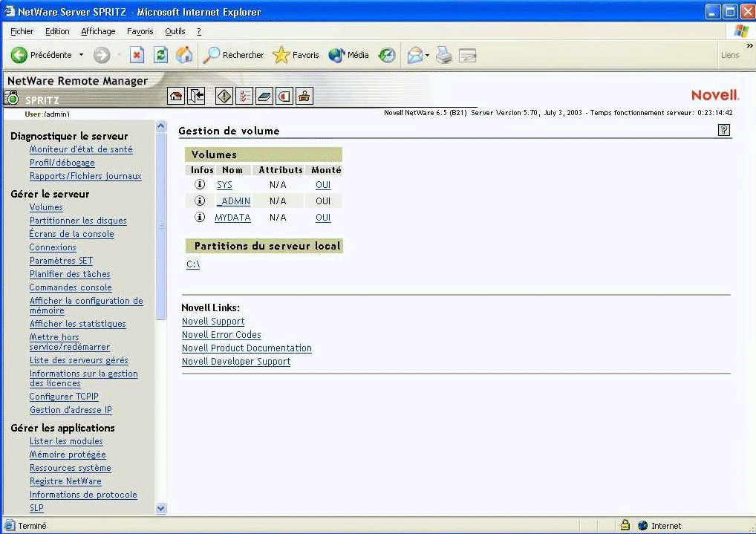This screenshot has height=534, width=756.
Task: Open the Outils menu
Action: (x=175, y=31)
